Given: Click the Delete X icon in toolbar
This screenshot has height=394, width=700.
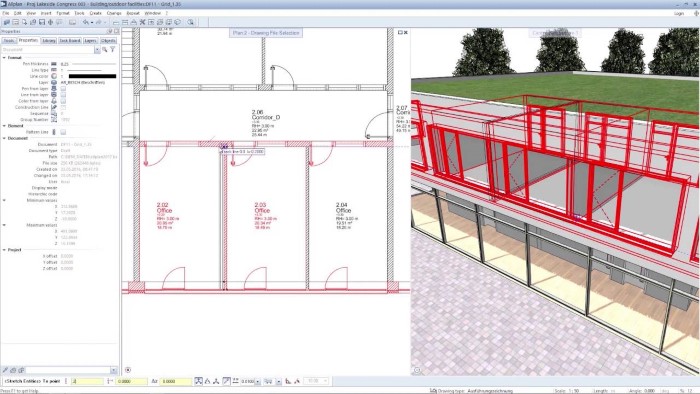Looking at the screenshot, I should click(142, 22).
